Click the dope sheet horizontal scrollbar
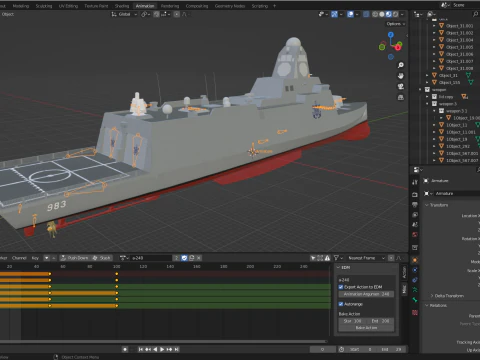 click(163, 341)
